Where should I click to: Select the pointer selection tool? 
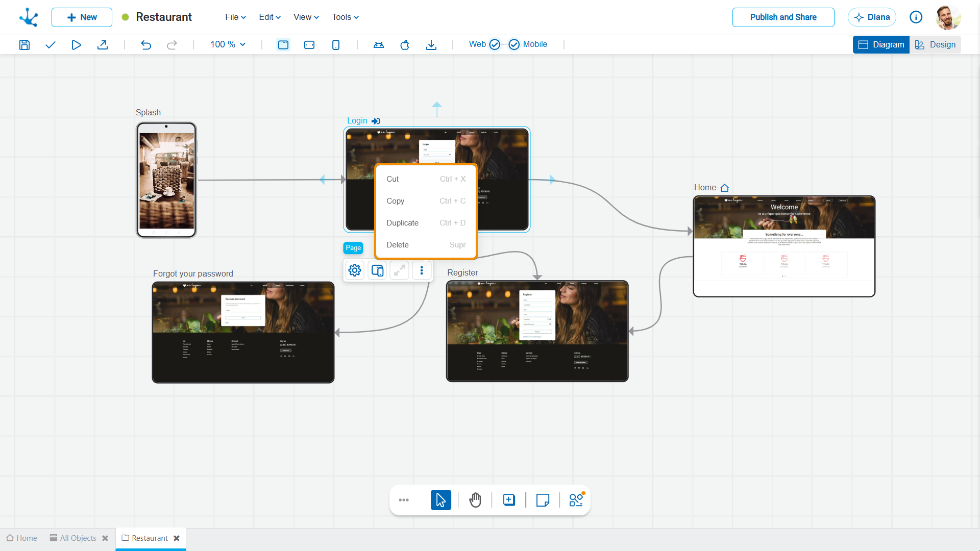point(441,500)
